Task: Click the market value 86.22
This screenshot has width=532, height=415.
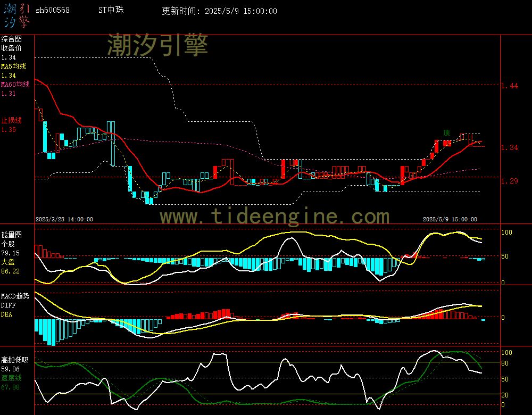Action: (11, 271)
